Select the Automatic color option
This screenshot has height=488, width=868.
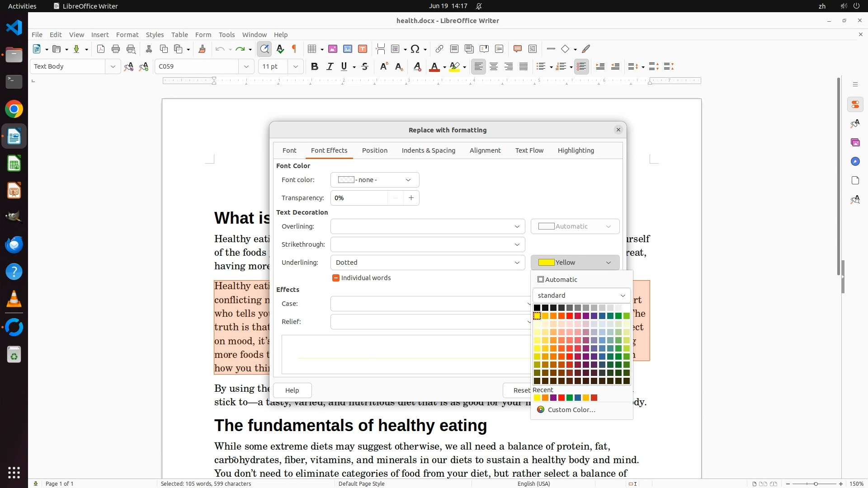(x=561, y=280)
